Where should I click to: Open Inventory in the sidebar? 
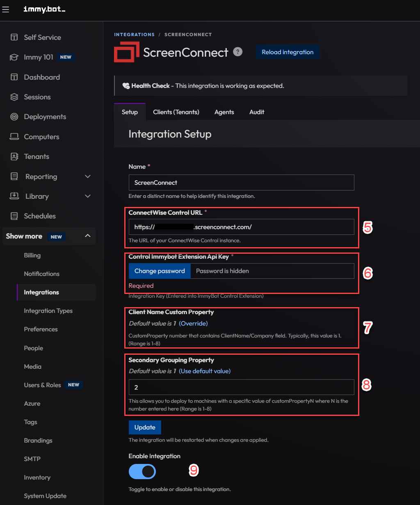(x=37, y=477)
